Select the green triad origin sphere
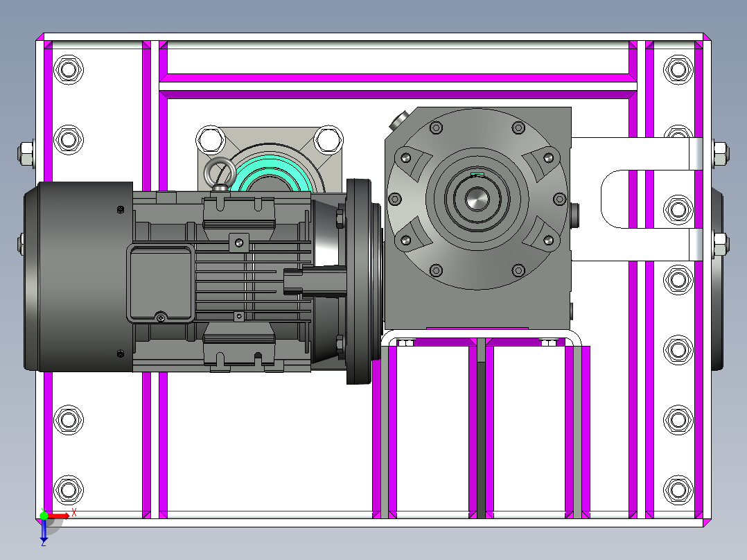 pyautogui.click(x=44, y=516)
